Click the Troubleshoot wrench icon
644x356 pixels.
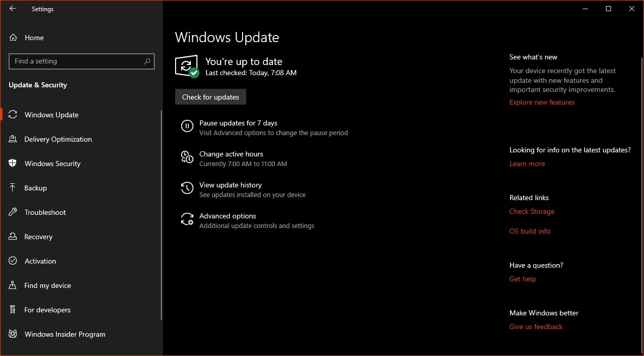(13, 212)
